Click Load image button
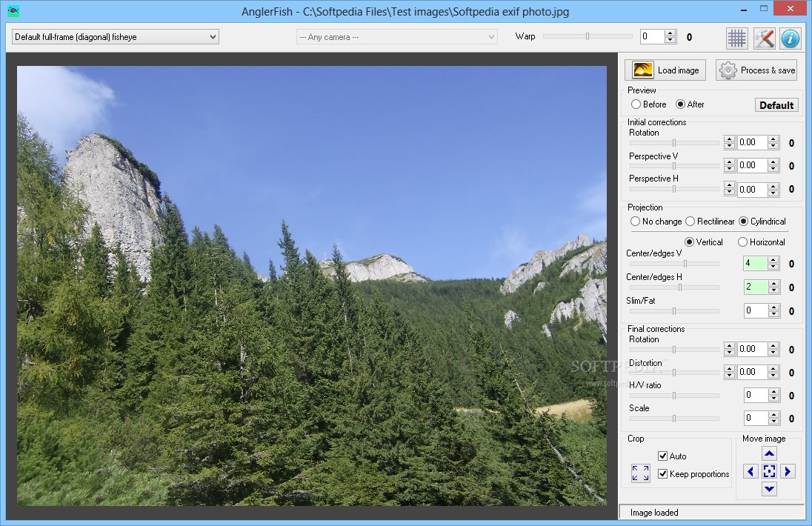The width and height of the screenshot is (812, 526). (x=665, y=70)
